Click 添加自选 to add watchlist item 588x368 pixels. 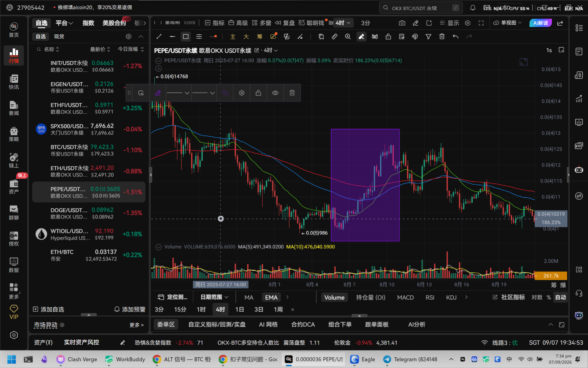point(48,309)
